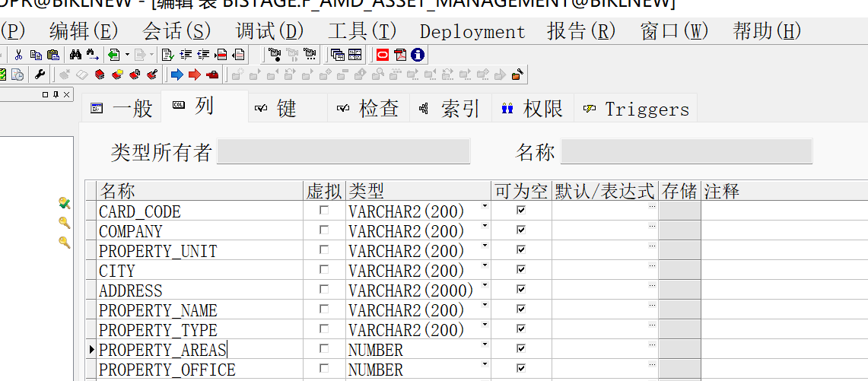Screen dimensions: 868x381
Task: Click the key icon with green check
Action: pos(65,203)
